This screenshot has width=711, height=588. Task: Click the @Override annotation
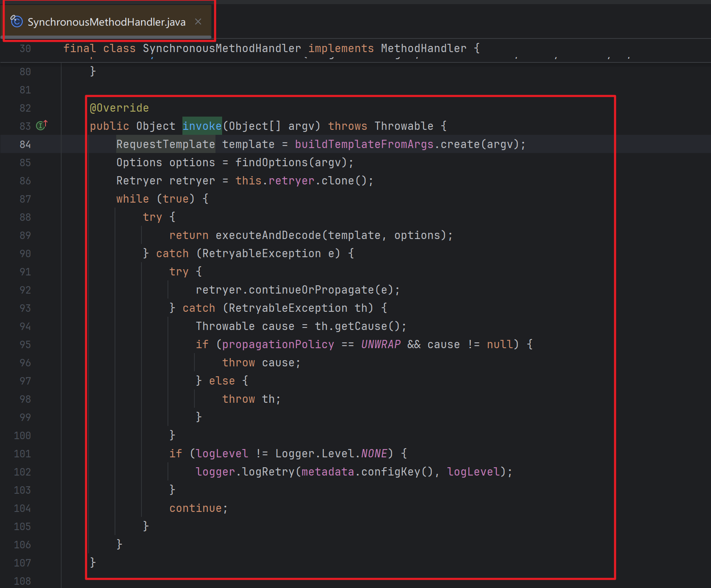point(119,108)
